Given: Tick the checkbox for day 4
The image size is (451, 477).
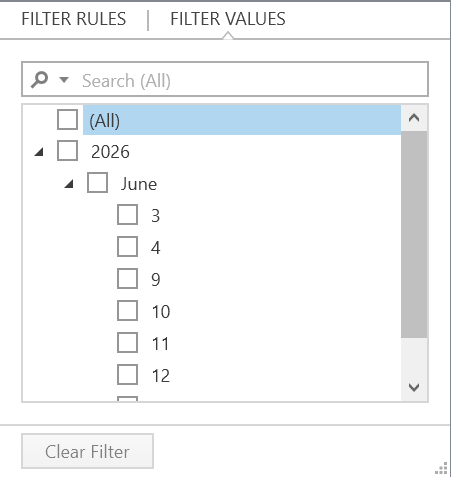Looking at the screenshot, I should click(127, 247).
